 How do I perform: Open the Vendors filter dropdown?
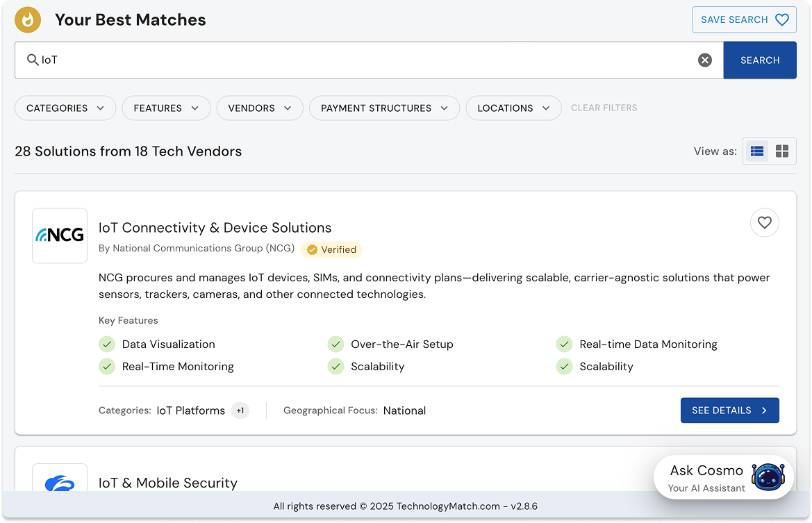click(260, 108)
